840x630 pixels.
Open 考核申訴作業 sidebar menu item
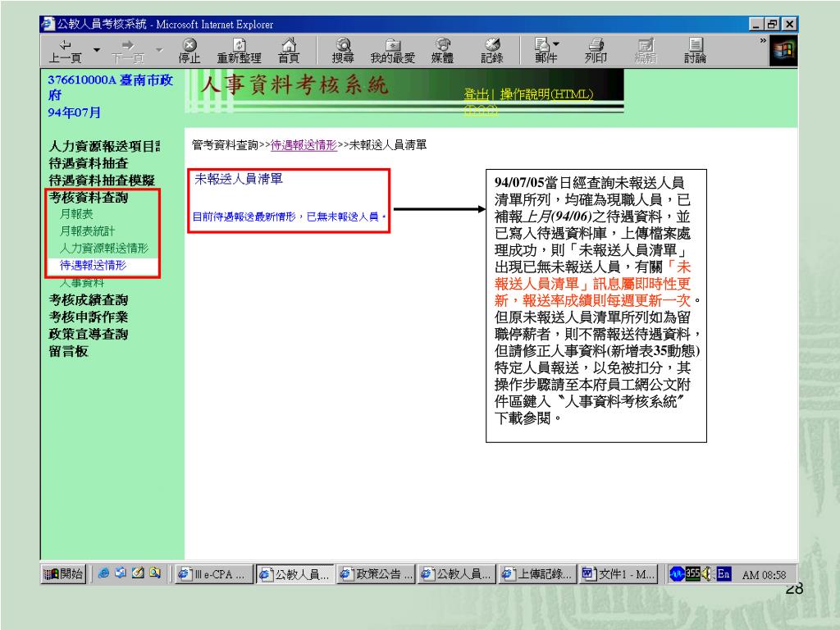(89, 317)
